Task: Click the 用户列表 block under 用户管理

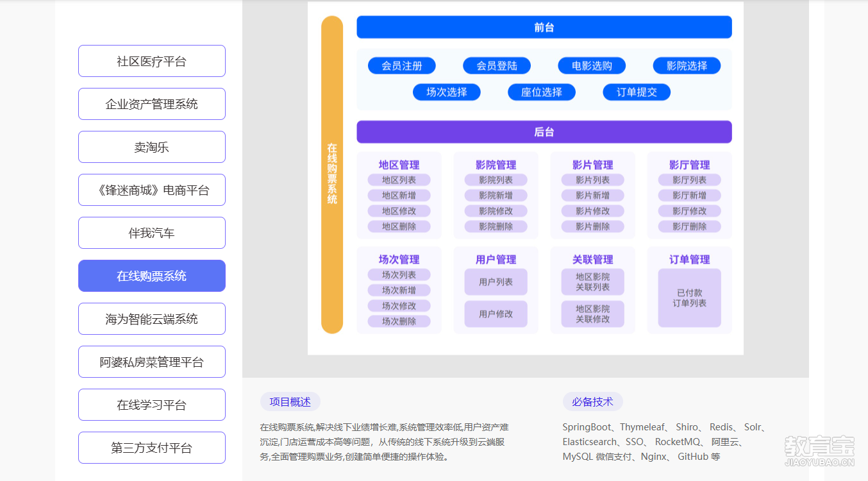Action: [496, 282]
